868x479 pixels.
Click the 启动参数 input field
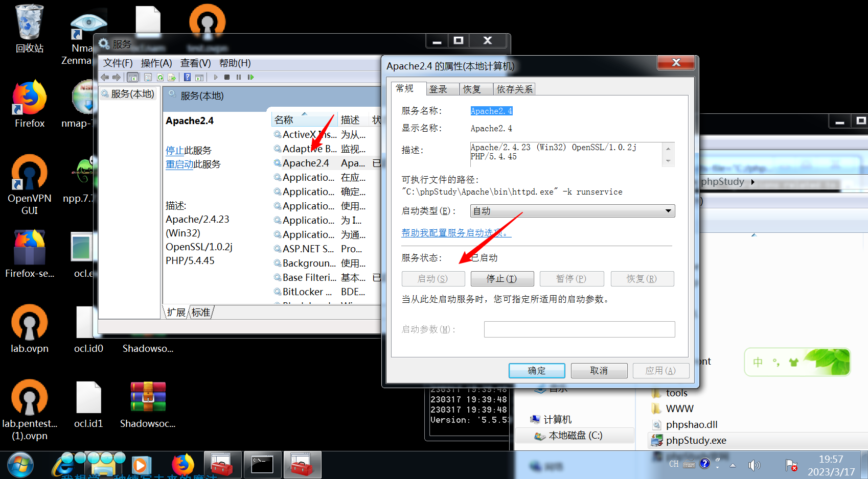(580, 329)
